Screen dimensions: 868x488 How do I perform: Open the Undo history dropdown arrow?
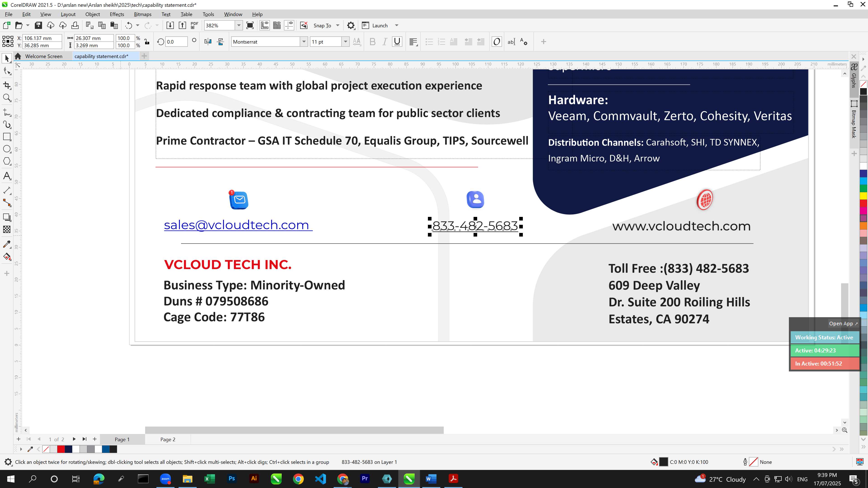[x=137, y=25]
